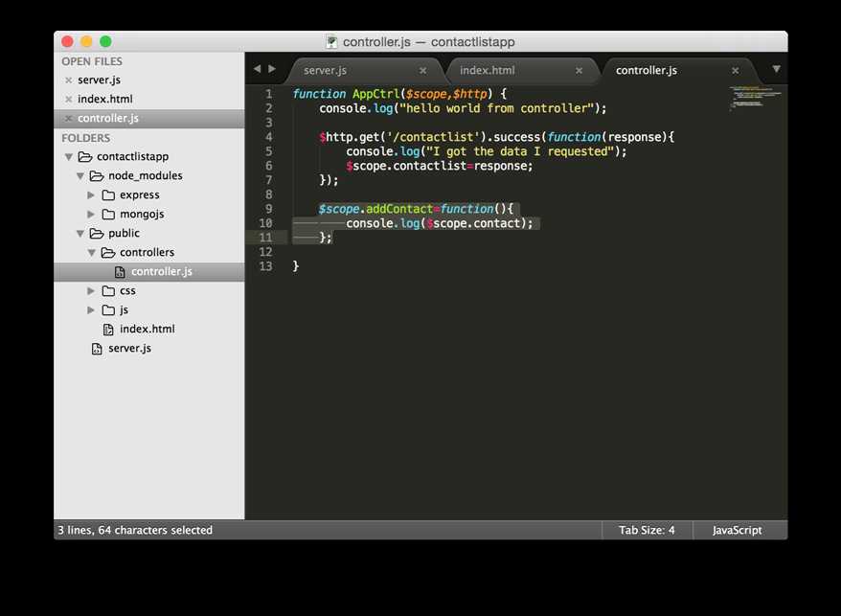Collapse the node_modules folder triangle
The height and width of the screenshot is (616, 841).
tap(80, 176)
